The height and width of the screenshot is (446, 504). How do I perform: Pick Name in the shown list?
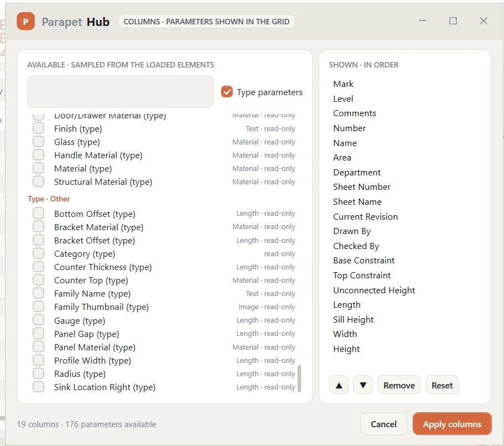(x=345, y=143)
